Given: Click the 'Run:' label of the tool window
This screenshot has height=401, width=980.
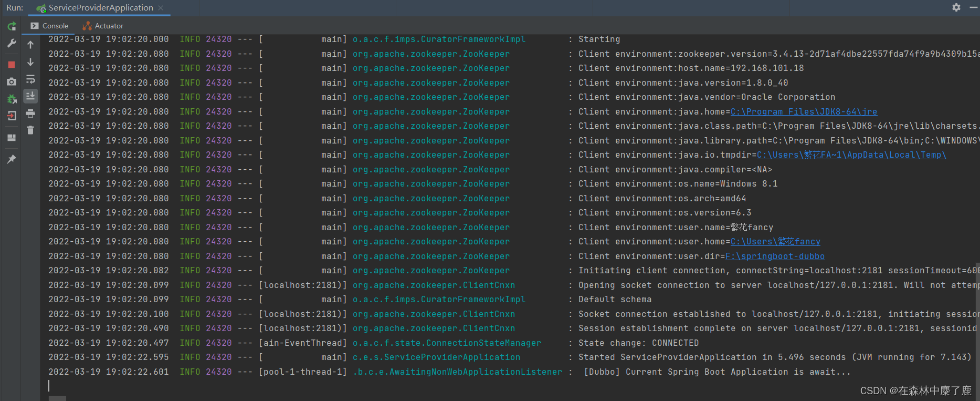Looking at the screenshot, I should coord(15,8).
